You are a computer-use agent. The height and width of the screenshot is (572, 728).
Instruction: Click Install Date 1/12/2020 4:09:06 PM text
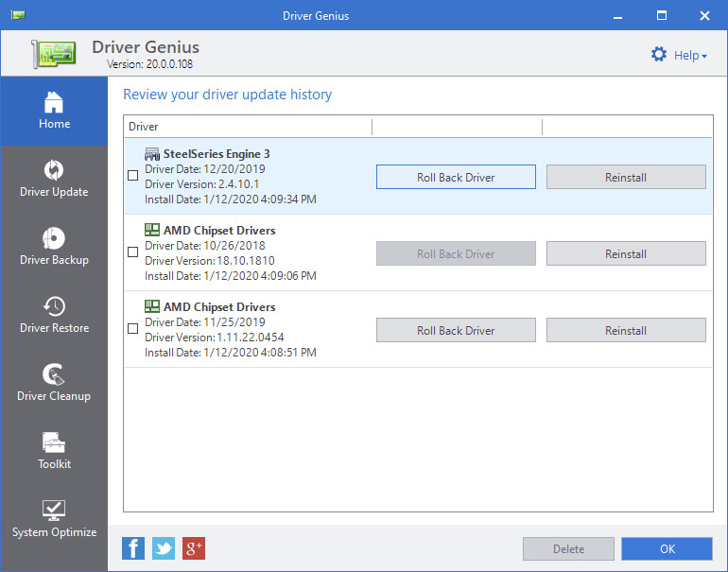coord(231,276)
